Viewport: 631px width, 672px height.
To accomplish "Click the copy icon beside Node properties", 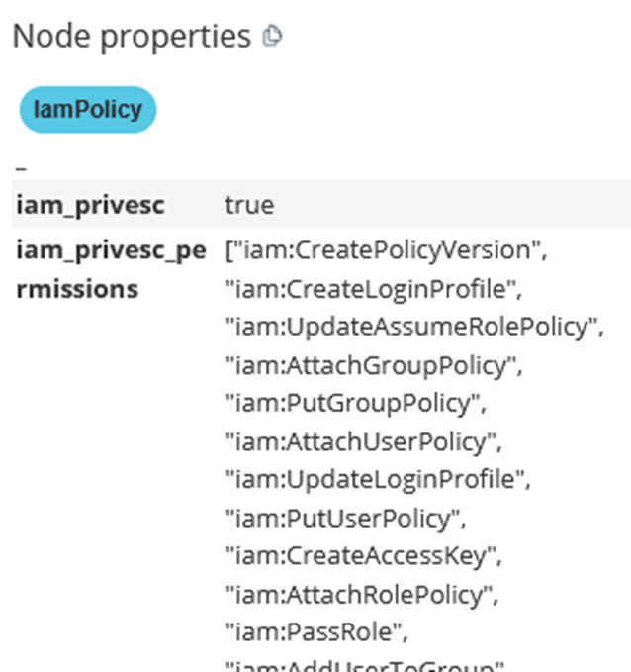I will coord(272,38).
